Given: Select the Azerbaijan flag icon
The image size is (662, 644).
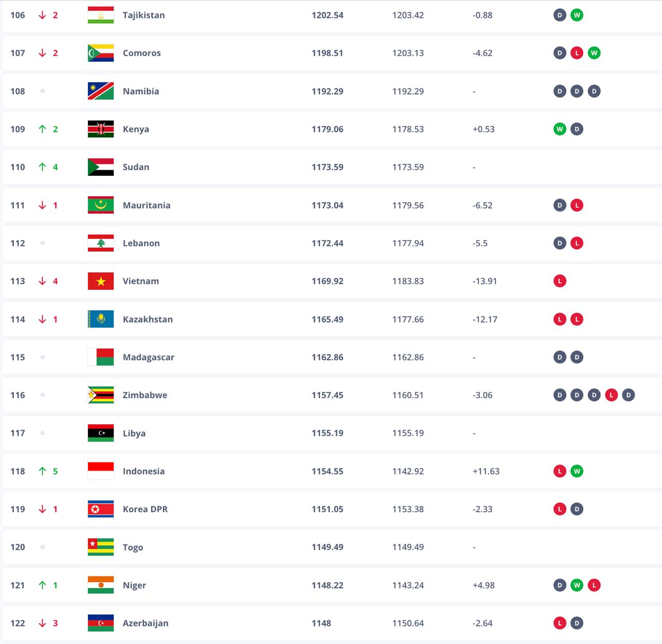Looking at the screenshot, I should (x=101, y=623).
